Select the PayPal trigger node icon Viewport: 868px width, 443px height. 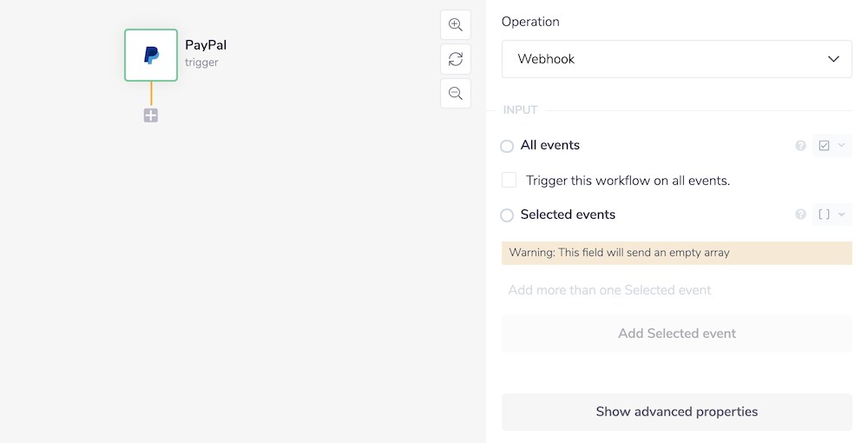[x=151, y=56]
